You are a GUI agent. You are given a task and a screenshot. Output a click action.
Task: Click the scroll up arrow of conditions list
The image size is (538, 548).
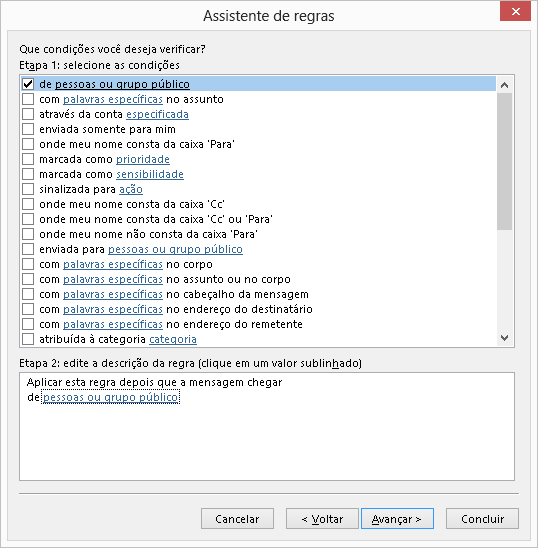coord(504,85)
